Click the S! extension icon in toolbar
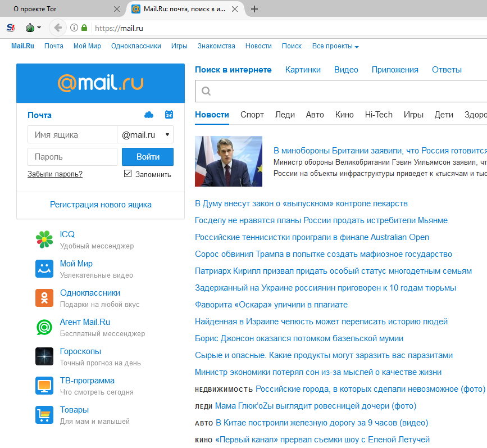Viewport: 487px width, 448px height. click(x=11, y=28)
